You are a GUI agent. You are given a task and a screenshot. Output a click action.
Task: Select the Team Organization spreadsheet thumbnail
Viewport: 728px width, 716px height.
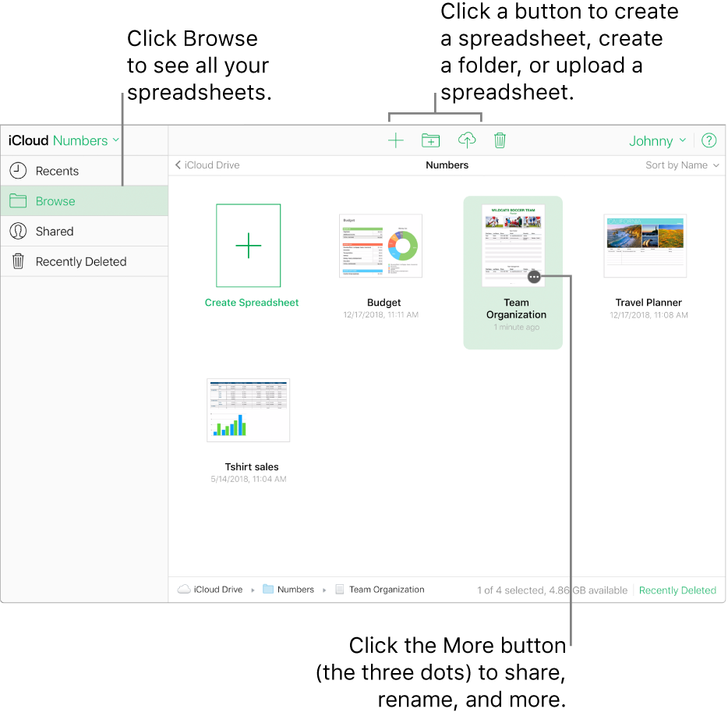coord(513,246)
